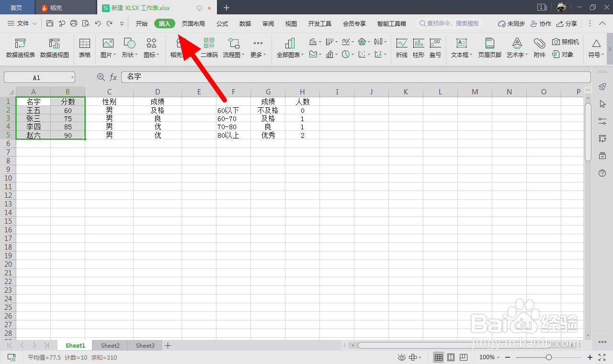Open the 数据透视表 pivot table tool
This screenshot has width=613, height=364.
coord(21,48)
